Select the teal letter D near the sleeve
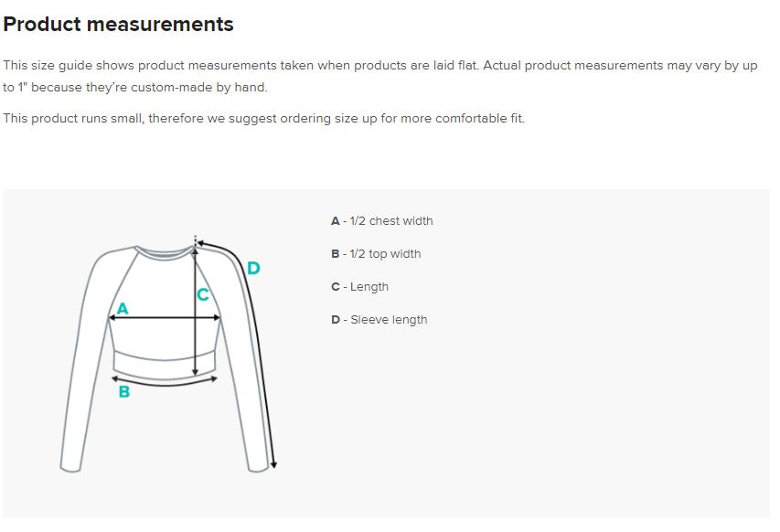The image size is (780, 532). coord(253,268)
